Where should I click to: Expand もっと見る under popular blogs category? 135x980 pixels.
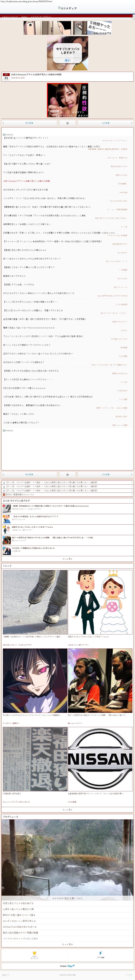click(68, 559)
